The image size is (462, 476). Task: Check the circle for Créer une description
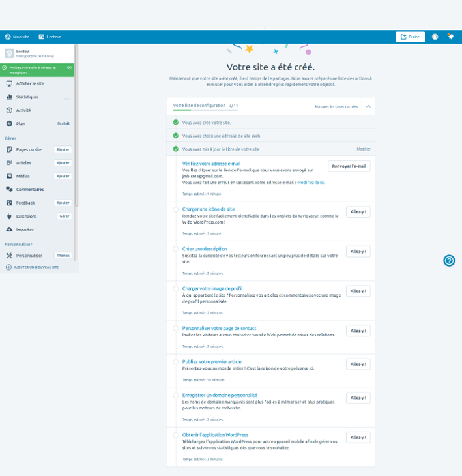tap(176, 249)
